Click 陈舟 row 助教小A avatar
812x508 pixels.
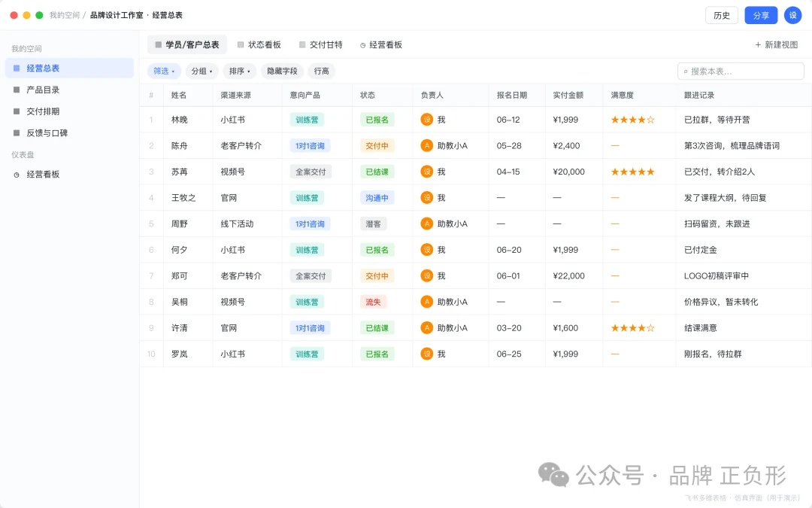click(427, 146)
